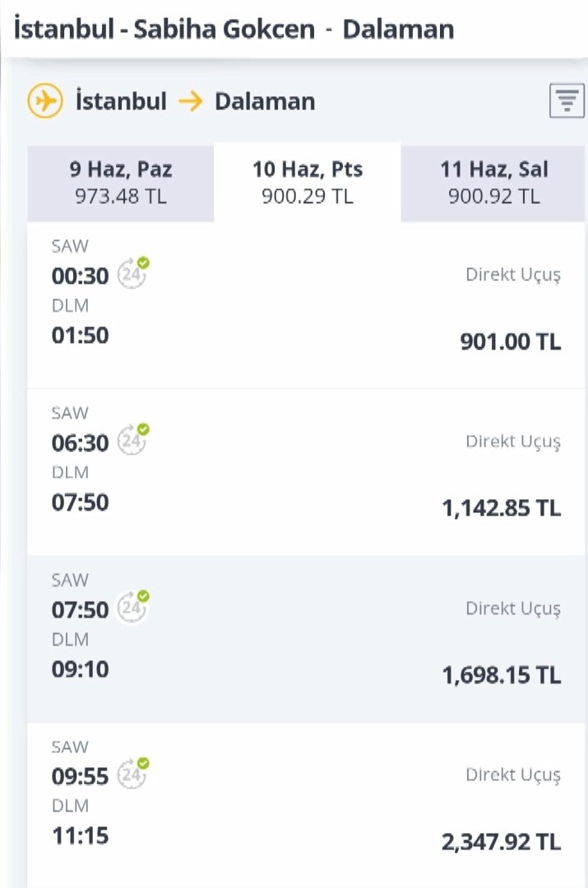This screenshot has width=588, height=888.
Task: Pick the 1,698.15 TL flight option
Action: 502,675
